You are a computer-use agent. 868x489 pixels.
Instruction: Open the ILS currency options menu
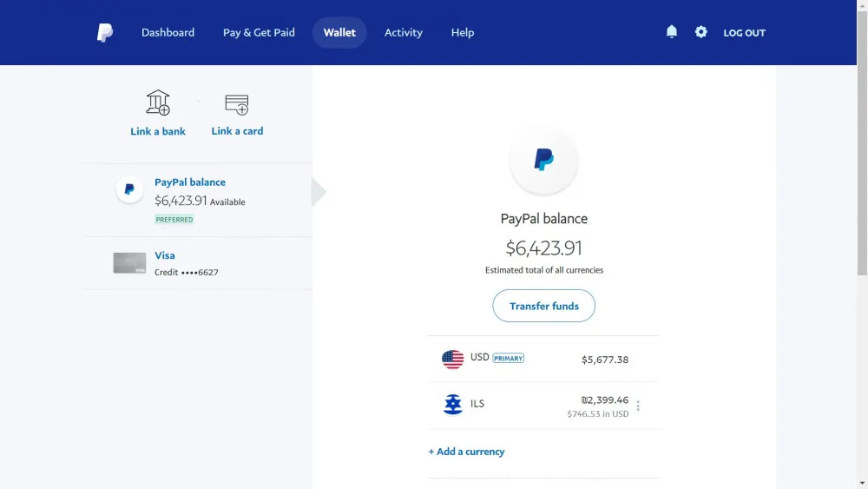(x=638, y=406)
